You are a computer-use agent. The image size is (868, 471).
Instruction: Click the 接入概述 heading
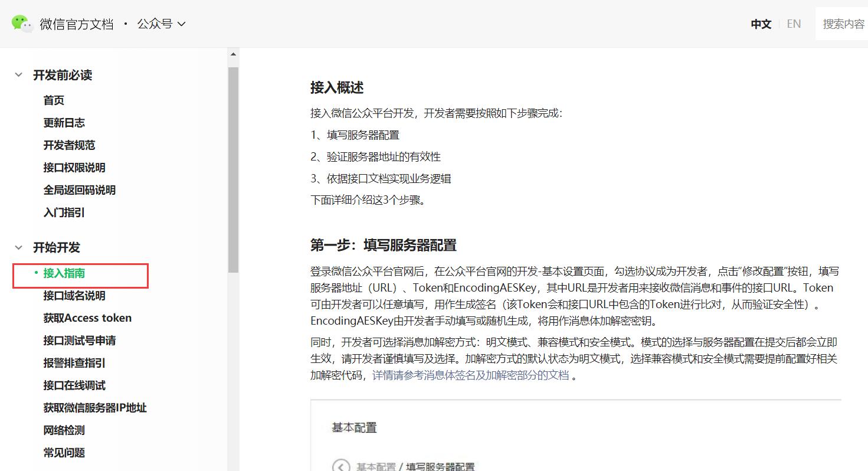pyautogui.click(x=337, y=88)
